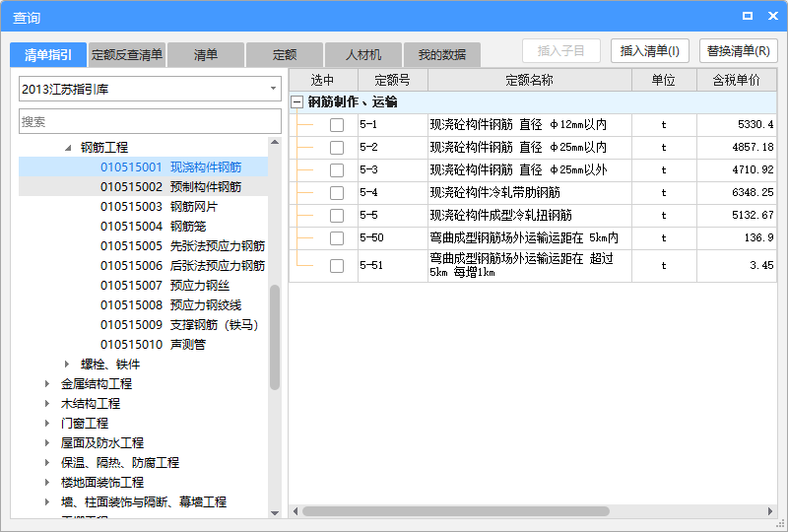788x532 pixels.
Task: Click the price cell 136.9
Action: point(737,237)
